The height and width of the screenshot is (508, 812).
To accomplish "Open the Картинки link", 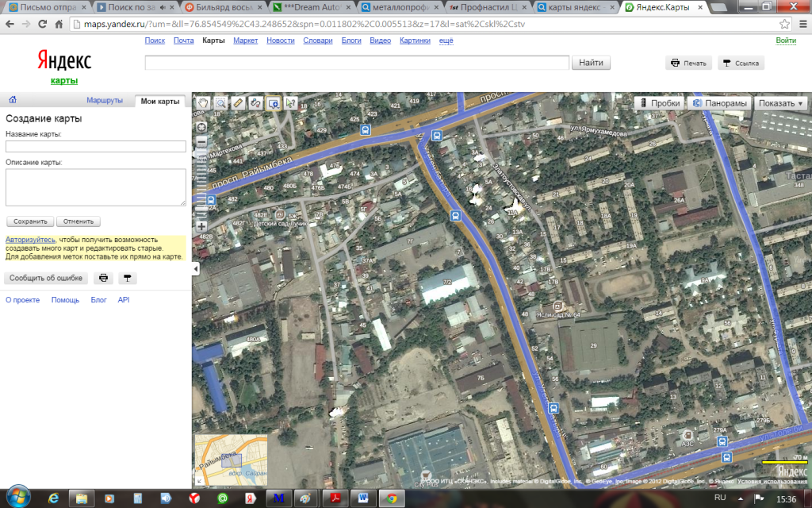I will tap(415, 40).
